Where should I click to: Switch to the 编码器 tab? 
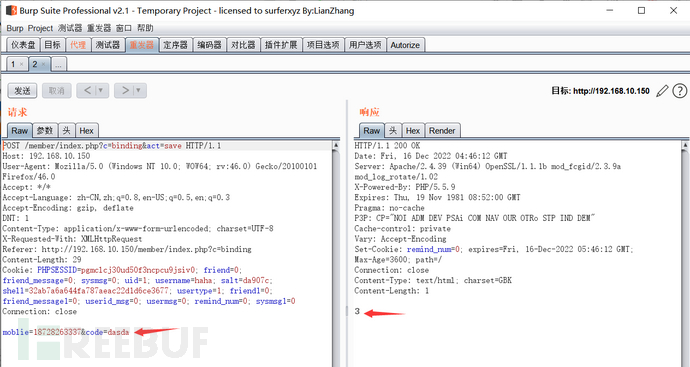209,45
